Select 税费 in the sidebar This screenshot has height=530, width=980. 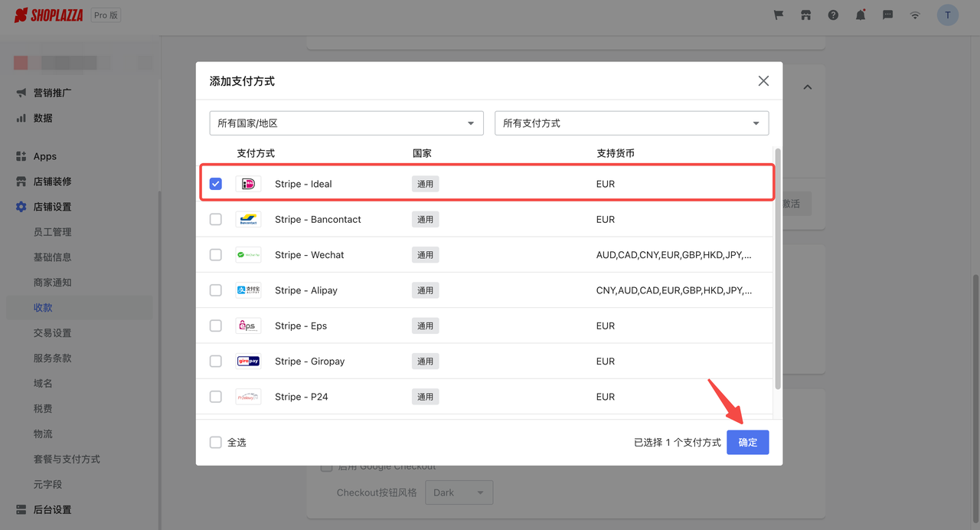pos(43,409)
